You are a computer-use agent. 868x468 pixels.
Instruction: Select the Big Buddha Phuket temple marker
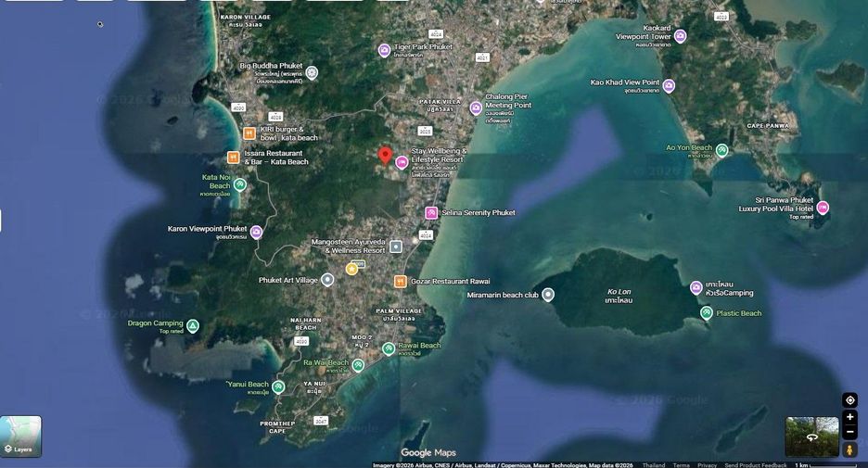(x=313, y=72)
